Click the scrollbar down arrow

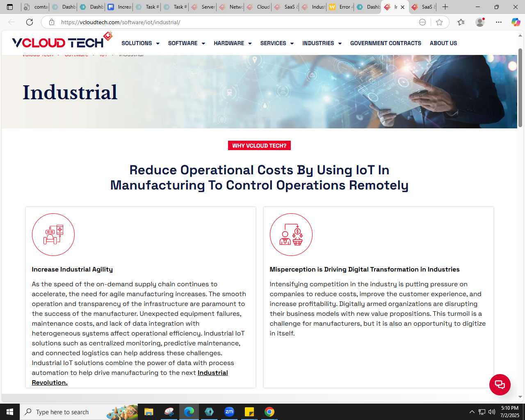click(520, 397)
